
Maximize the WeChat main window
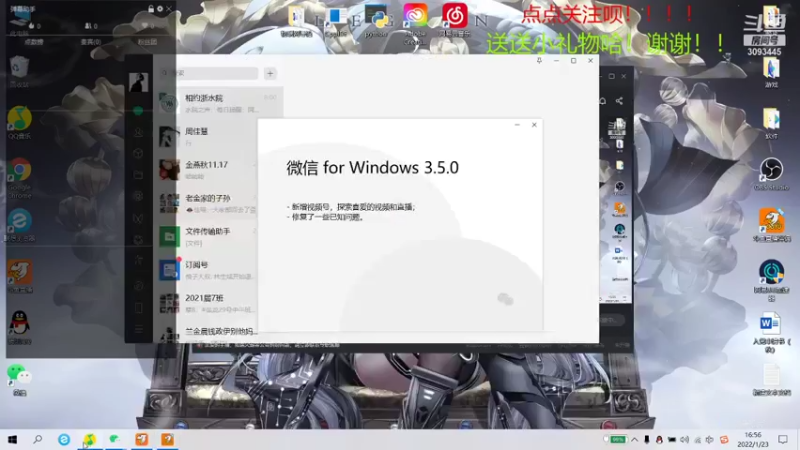573,61
